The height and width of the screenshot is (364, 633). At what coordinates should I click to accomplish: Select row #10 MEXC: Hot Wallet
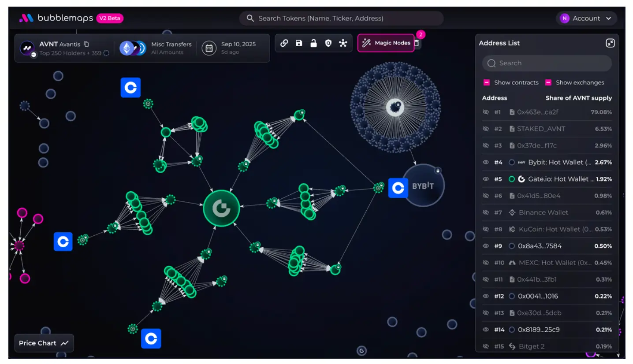547,263
